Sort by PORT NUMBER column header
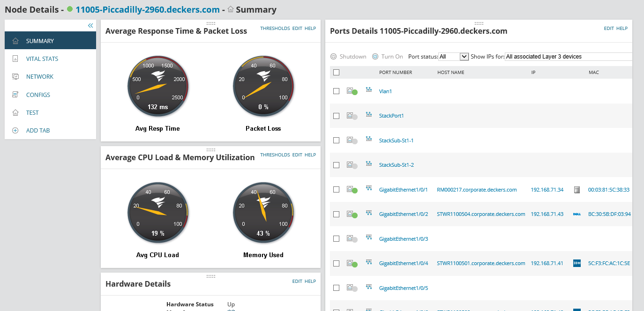 click(x=396, y=73)
